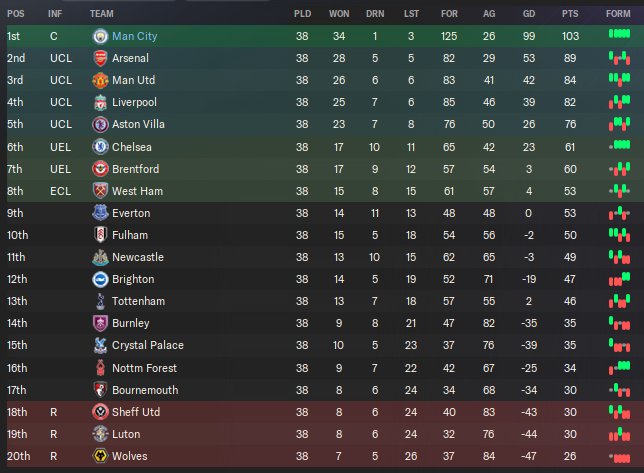
Task: Click Man Utd's form indicator bars
Action: [619, 79]
